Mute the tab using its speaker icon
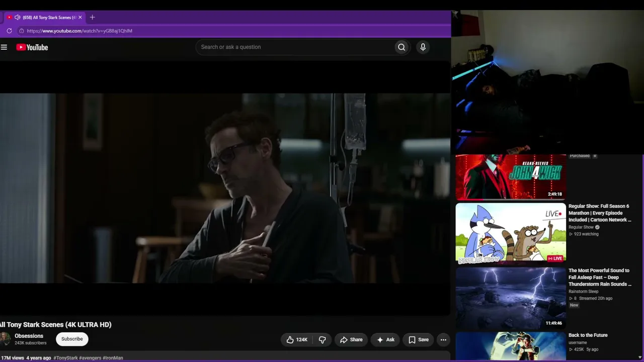The height and width of the screenshot is (362, 644). (18, 17)
